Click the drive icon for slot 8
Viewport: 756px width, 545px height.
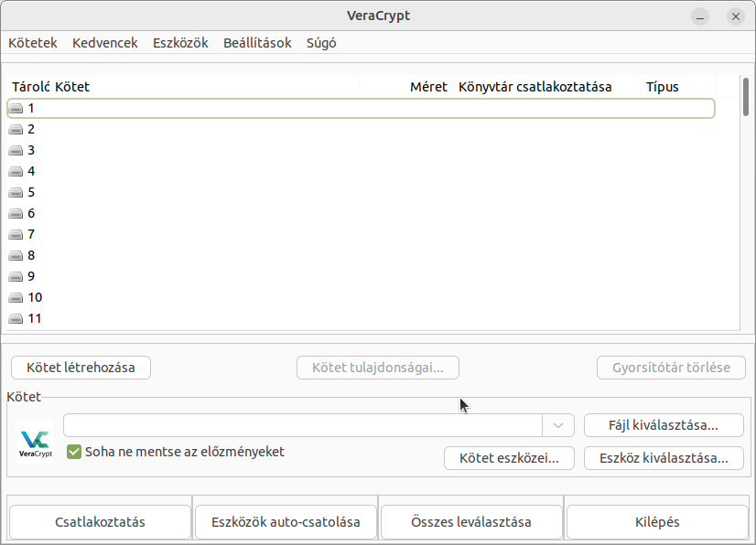click(16, 255)
